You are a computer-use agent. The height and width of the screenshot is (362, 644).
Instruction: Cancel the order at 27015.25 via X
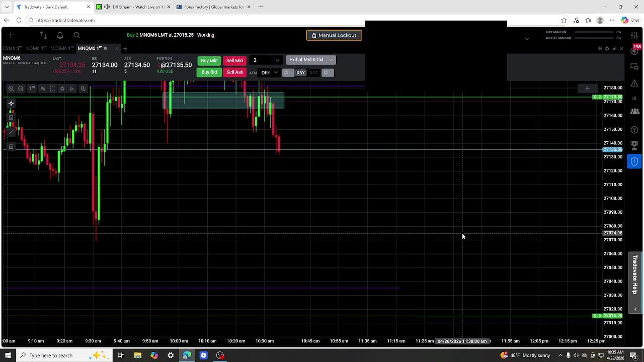tap(595, 316)
